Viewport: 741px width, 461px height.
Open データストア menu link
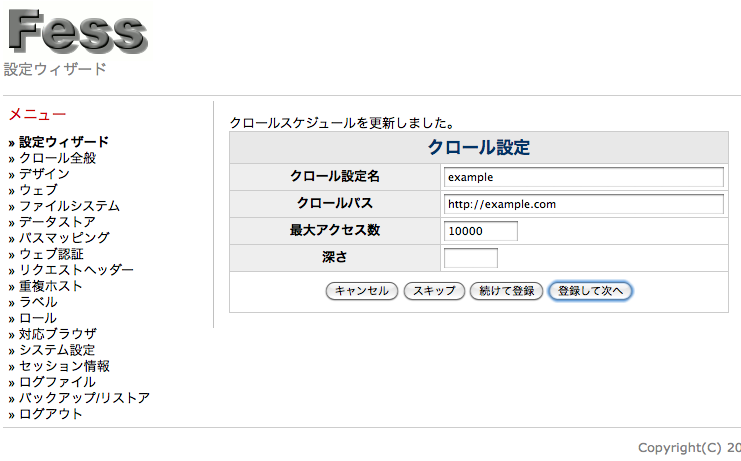57,222
